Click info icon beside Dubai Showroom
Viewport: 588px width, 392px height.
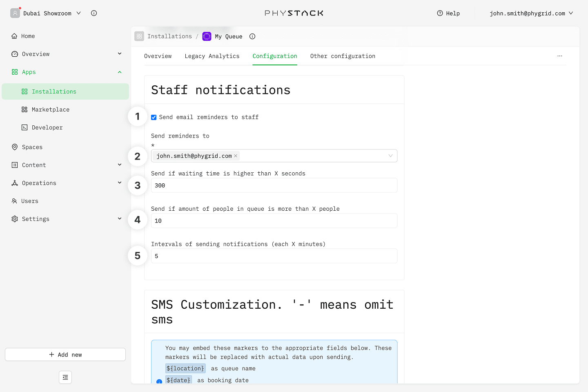pos(94,13)
